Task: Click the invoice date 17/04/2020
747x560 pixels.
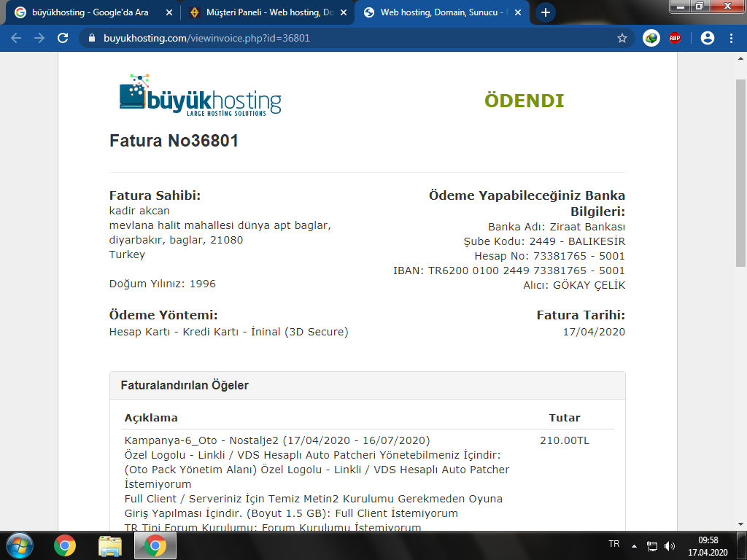Action: 594,332
